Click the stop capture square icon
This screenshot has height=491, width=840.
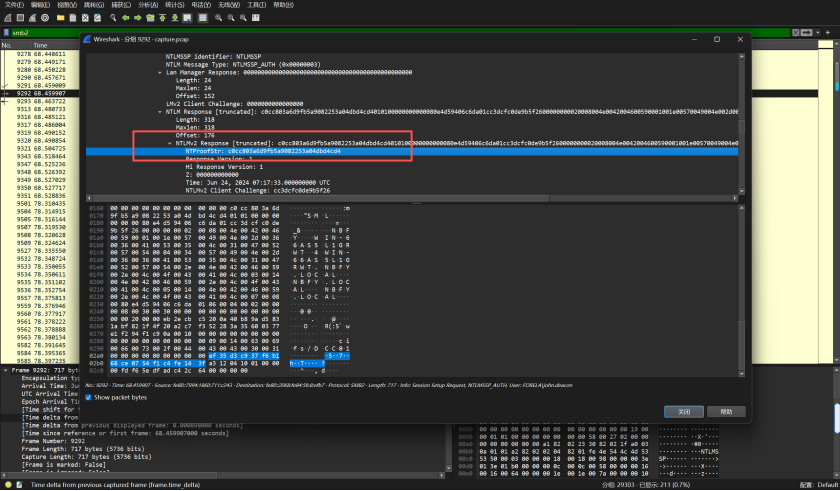click(18, 17)
